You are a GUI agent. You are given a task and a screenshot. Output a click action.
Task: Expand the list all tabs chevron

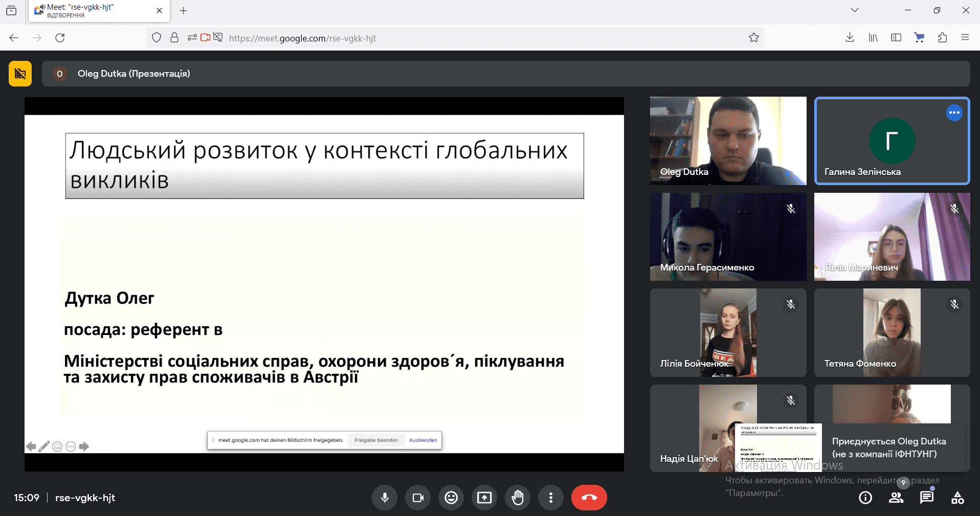click(x=855, y=10)
